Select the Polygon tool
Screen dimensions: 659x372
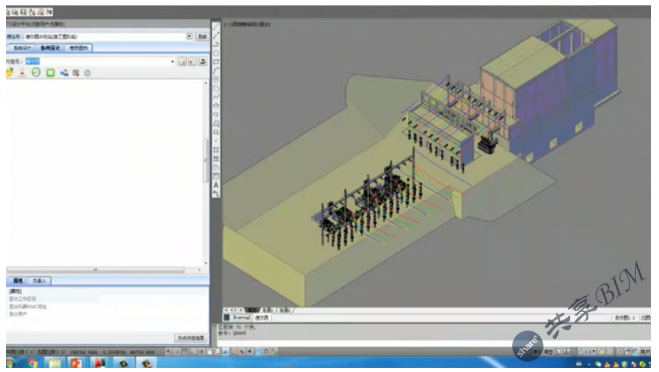[x=216, y=53]
